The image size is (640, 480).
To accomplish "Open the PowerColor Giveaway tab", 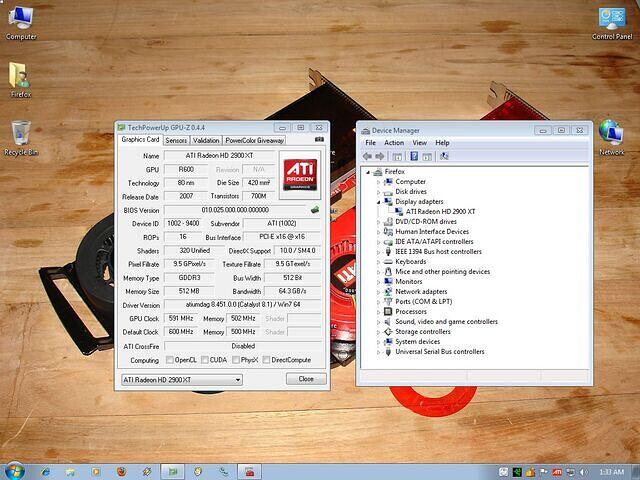I will point(254,140).
